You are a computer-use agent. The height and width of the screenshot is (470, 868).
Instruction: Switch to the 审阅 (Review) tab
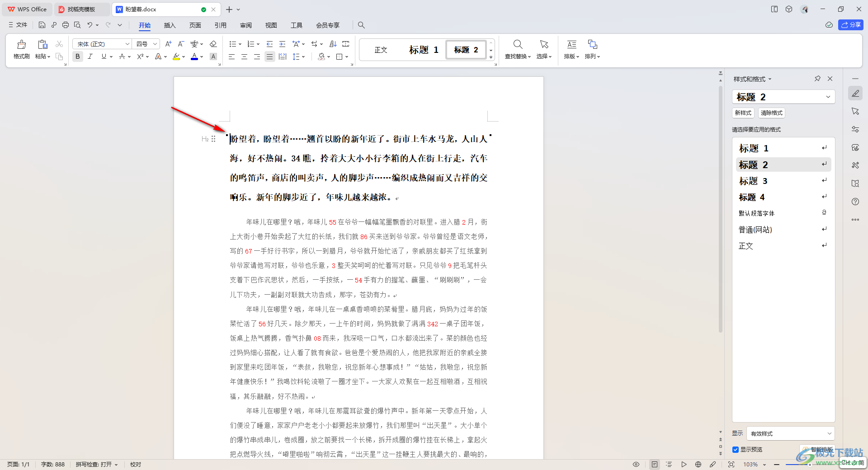(245, 25)
